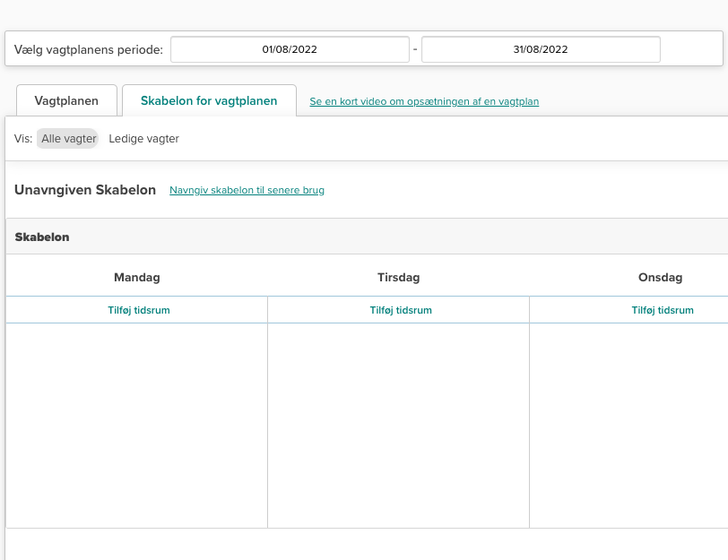Screen dimensions: 728x560
Task: Show only Ledige vagter
Action: click(x=143, y=139)
